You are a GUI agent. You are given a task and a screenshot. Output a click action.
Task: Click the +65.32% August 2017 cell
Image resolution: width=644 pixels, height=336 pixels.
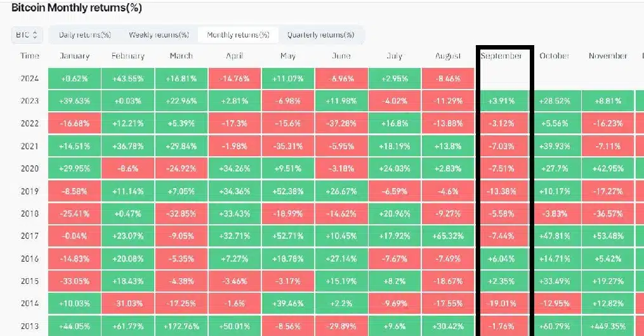coord(448,236)
